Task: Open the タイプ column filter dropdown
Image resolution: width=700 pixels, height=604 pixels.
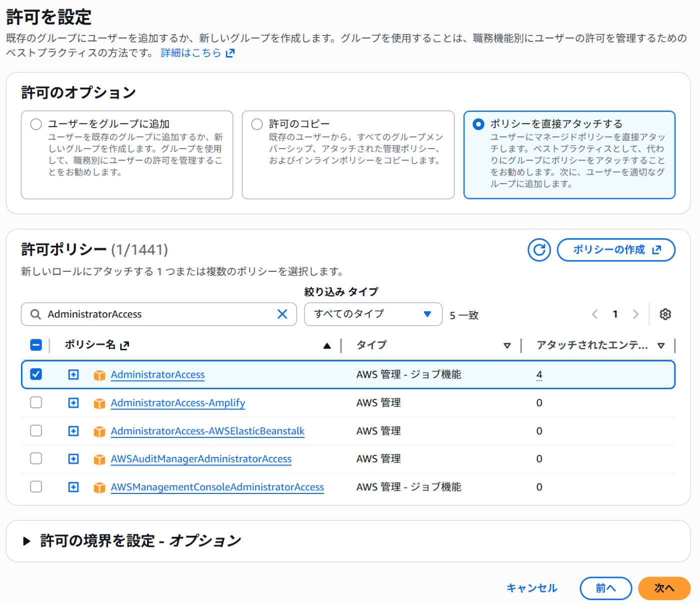Action: point(507,345)
